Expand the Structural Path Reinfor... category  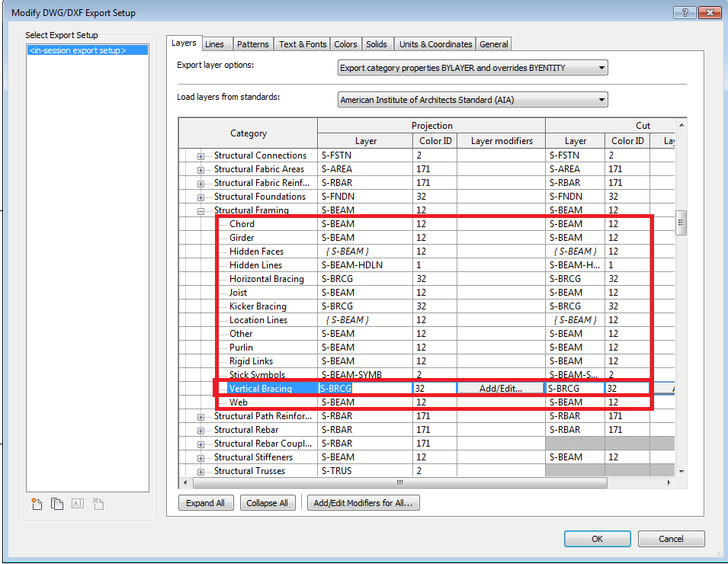200,417
